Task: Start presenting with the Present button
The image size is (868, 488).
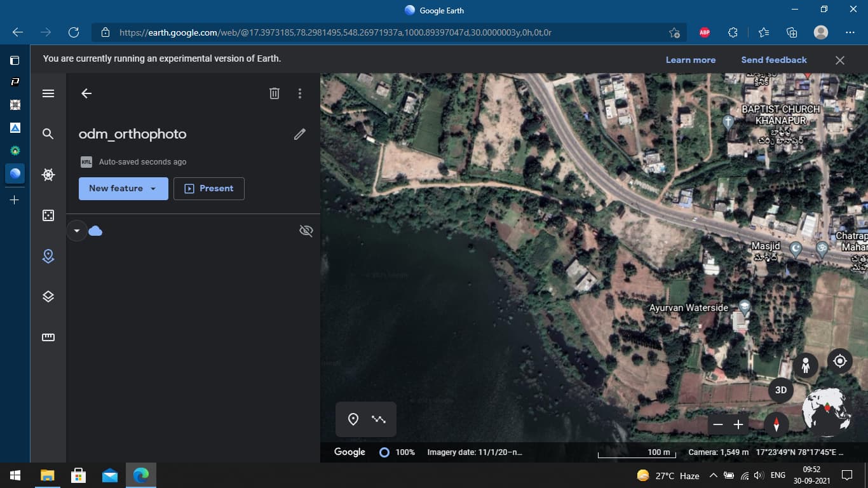Action: tap(209, 188)
